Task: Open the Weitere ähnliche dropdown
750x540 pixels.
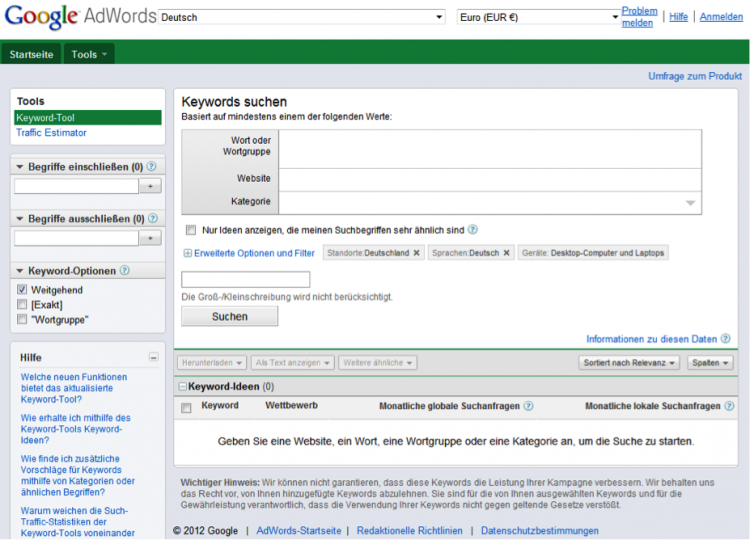Action: point(377,363)
